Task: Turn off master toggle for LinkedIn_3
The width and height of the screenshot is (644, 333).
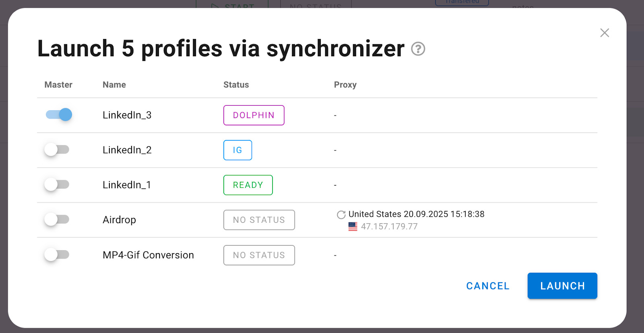Action: pyautogui.click(x=59, y=115)
